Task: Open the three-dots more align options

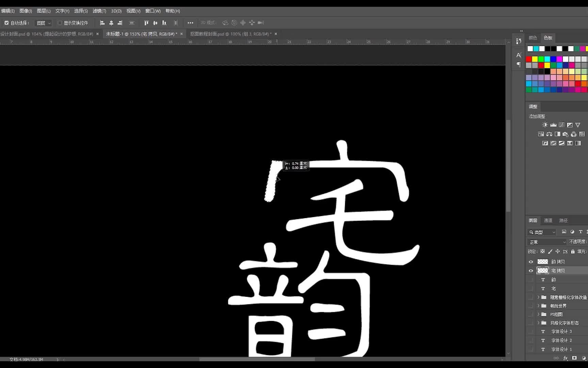Action: pyautogui.click(x=190, y=23)
